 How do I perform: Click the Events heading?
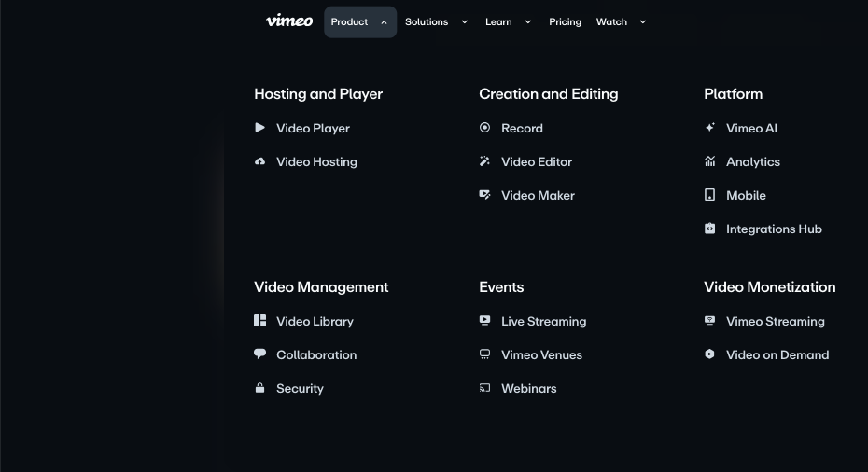[501, 287]
